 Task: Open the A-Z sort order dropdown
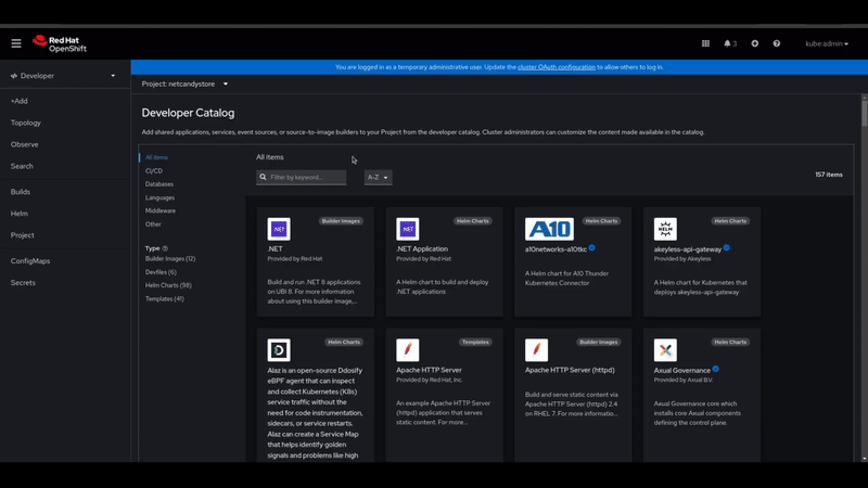[378, 177]
